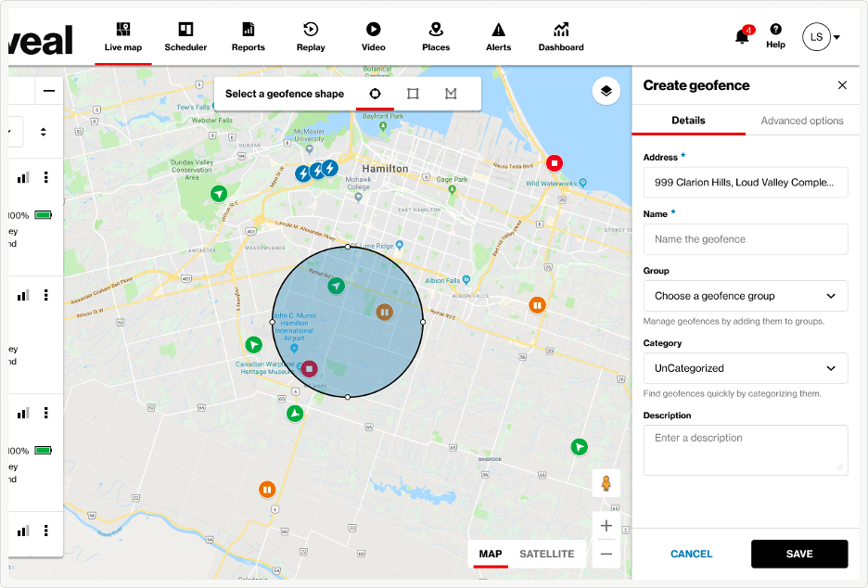Viewport: 868px width, 588px height.
Task: Open the kebab menu for the top vehicle
Action: [45, 176]
